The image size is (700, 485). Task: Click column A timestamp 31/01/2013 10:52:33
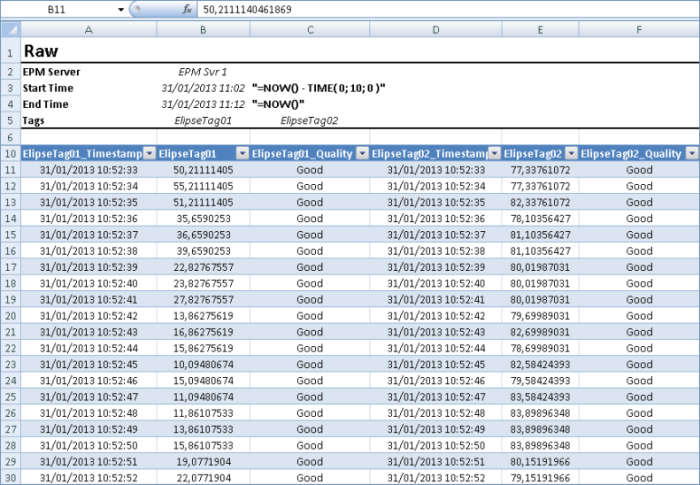(88, 170)
